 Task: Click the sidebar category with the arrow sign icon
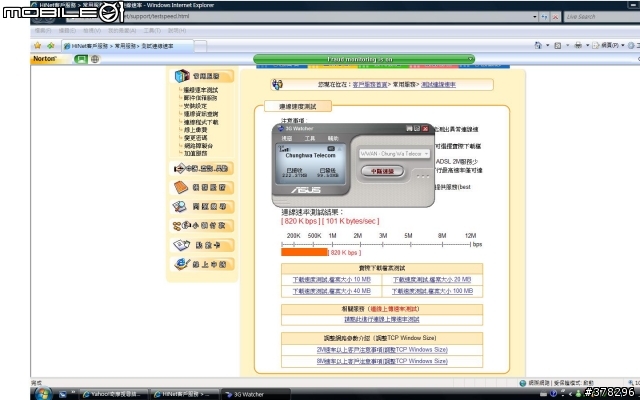tap(180, 168)
